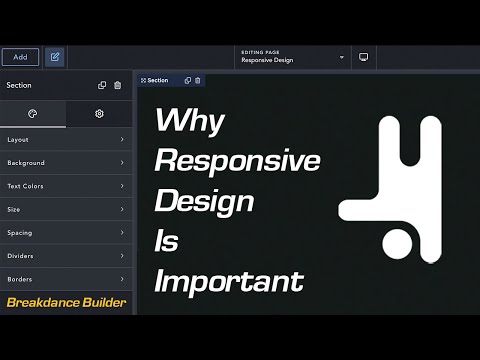
Task: Click the Add button
Action: pyautogui.click(x=21, y=57)
